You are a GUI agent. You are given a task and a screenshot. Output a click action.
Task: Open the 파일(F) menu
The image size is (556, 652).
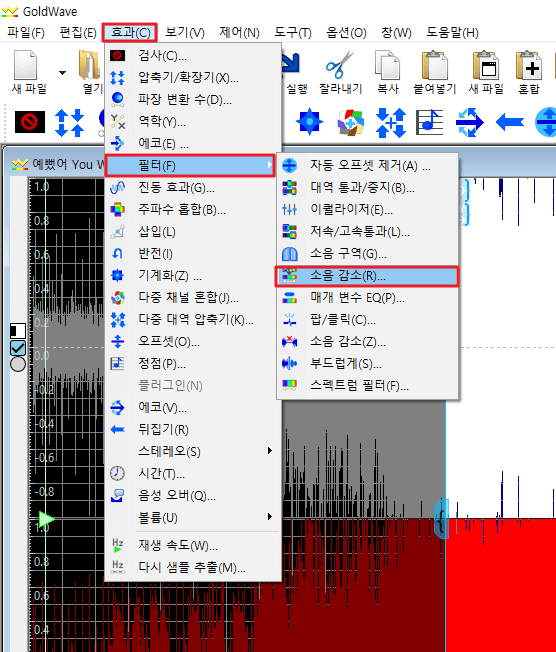coord(26,32)
